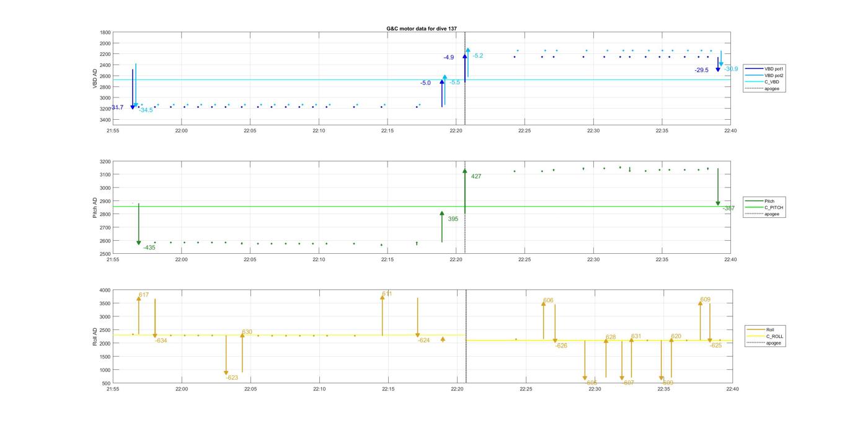Image resolution: width=868 pixels, height=430 pixels.
Task: Click the "-634" roll data label
Action: [161, 341]
